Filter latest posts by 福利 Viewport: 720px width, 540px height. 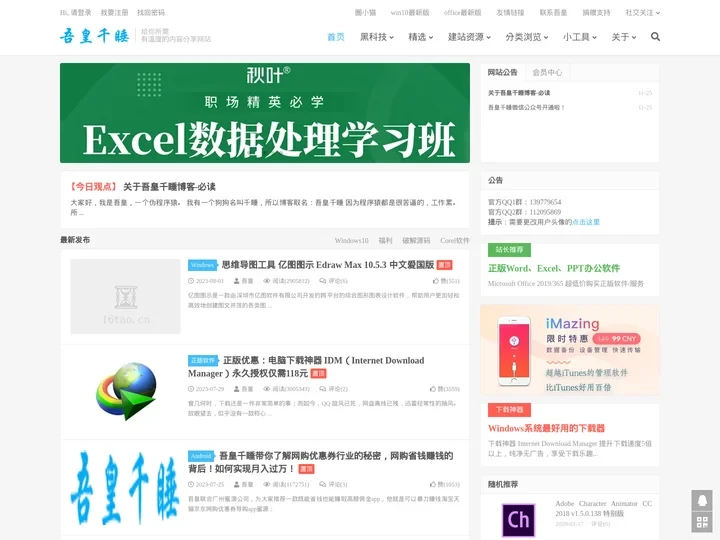pos(385,240)
